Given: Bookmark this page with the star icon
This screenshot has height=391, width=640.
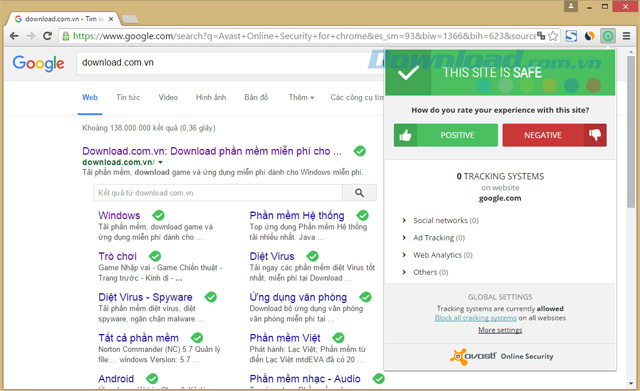Looking at the screenshot, I should [553, 36].
